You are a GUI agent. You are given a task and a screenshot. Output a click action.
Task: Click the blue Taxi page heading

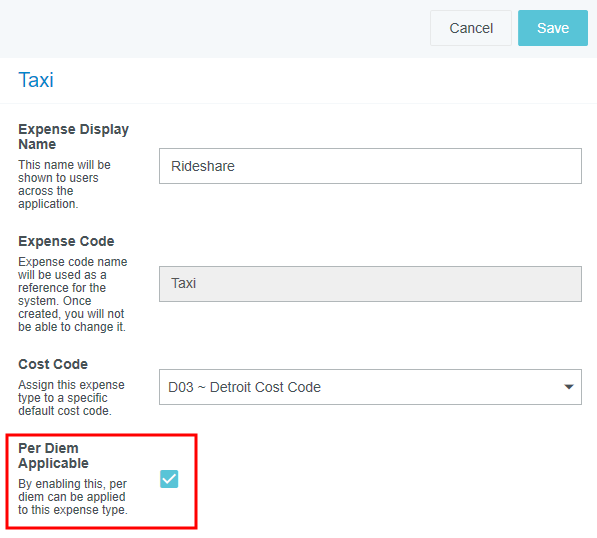pos(36,80)
